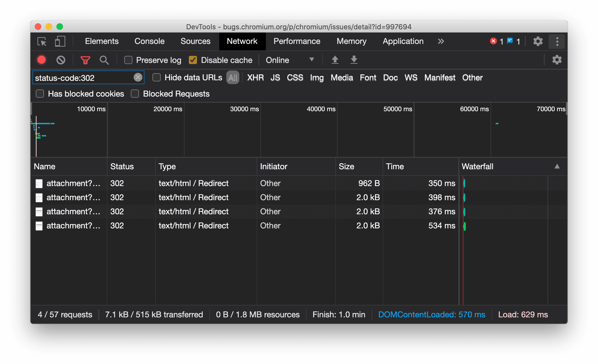Viewport: 598px width, 364px height.
Task: Click the filter funnel icon
Action: (x=85, y=60)
